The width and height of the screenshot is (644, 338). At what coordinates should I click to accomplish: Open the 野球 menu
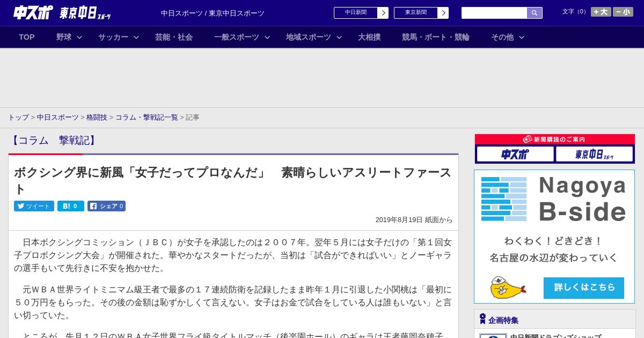click(64, 37)
